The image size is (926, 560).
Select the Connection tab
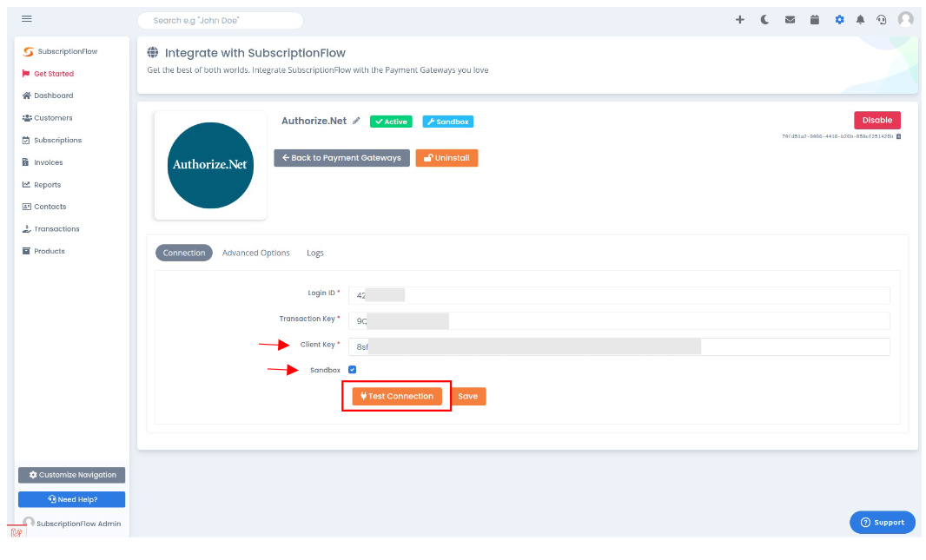pos(183,253)
